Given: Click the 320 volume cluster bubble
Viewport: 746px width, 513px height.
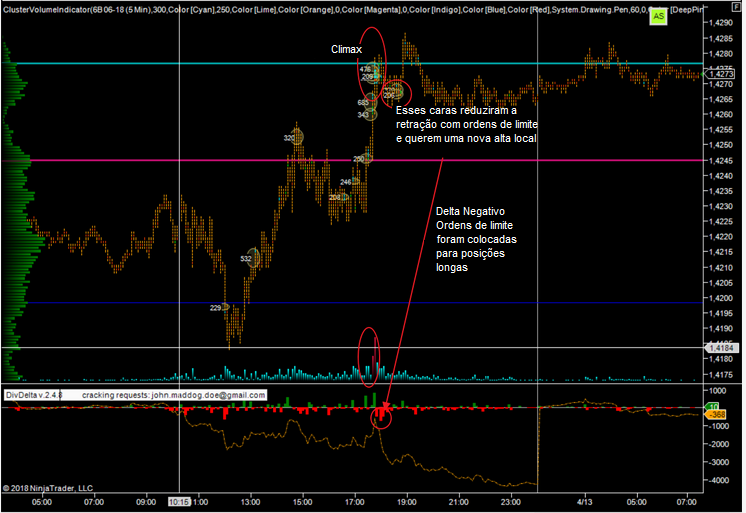Looking at the screenshot, I should pyautogui.click(x=295, y=138).
